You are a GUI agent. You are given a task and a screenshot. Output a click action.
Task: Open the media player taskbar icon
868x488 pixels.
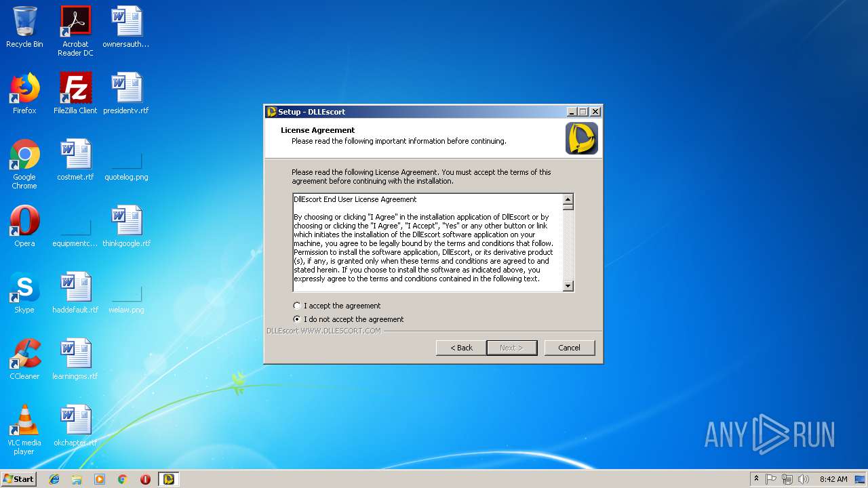click(100, 479)
